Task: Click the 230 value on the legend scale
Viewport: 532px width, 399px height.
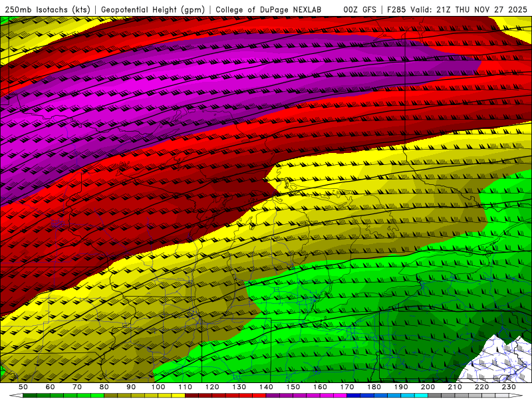Action: pyautogui.click(x=509, y=387)
